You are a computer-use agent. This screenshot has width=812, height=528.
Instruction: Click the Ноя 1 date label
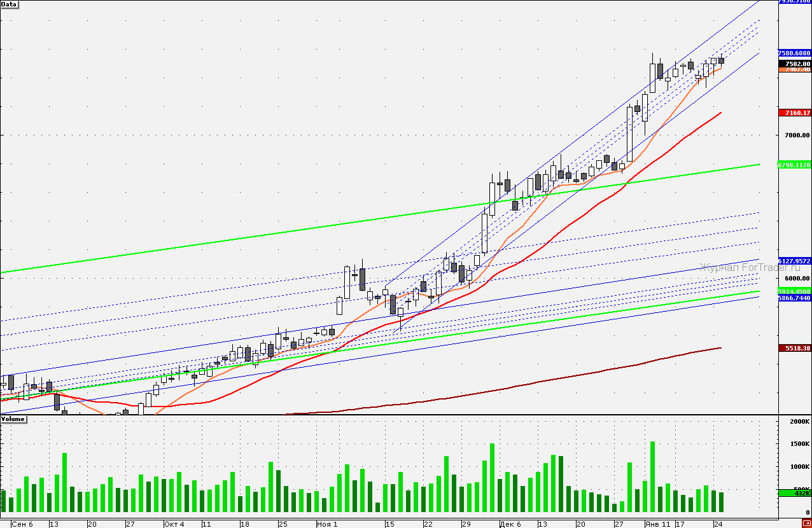tap(326, 524)
